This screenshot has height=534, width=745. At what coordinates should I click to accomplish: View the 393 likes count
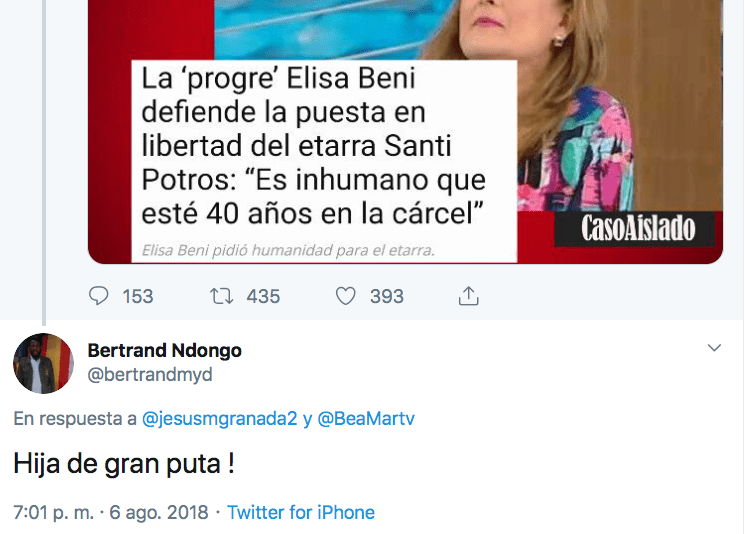[387, 296]
